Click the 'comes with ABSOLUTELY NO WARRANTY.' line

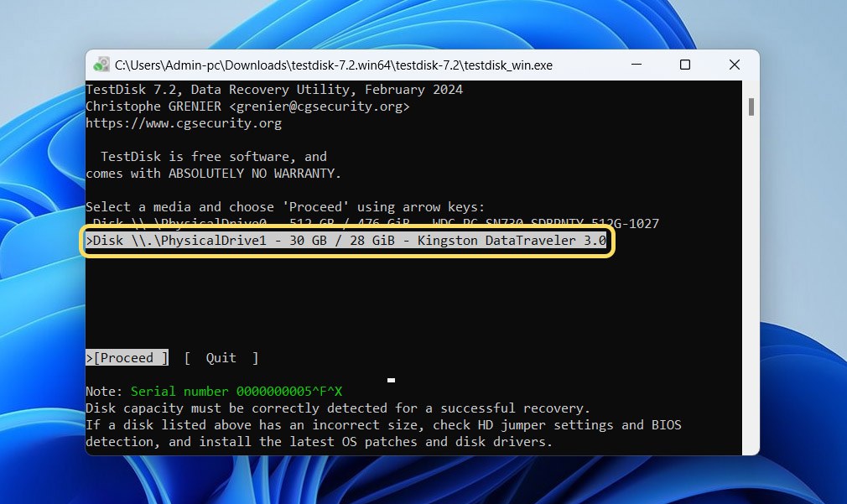[213, 174]
